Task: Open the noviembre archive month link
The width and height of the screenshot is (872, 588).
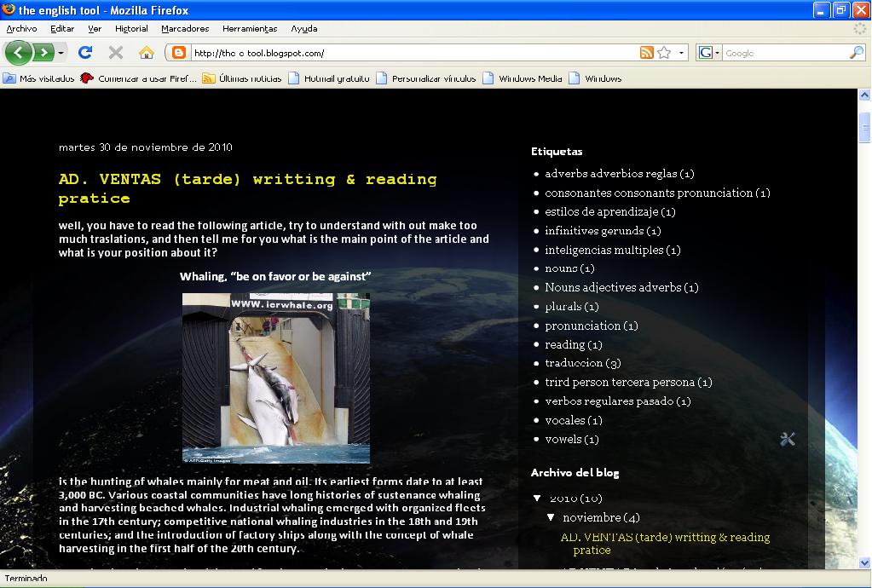Action: pyautogui.click(x=592, y=517)
